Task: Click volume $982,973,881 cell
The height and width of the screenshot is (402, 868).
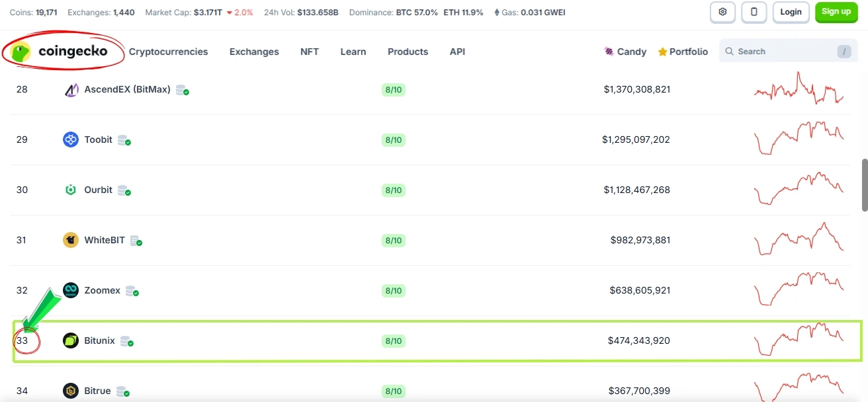Action: 640,240
